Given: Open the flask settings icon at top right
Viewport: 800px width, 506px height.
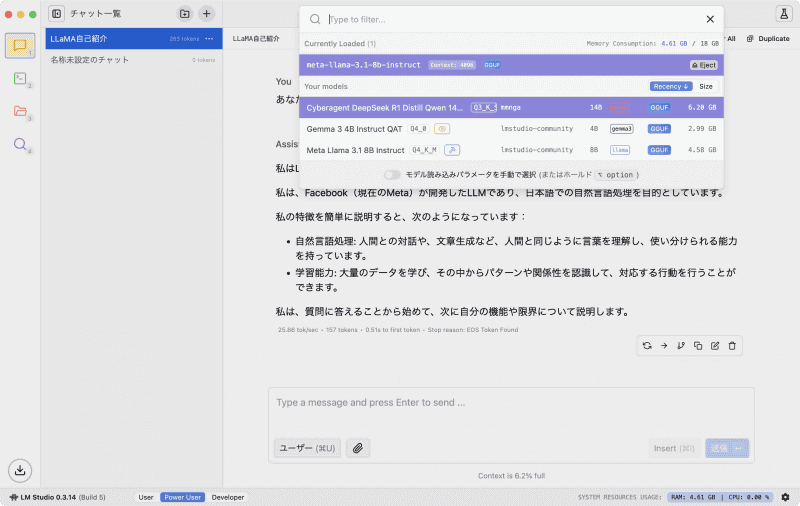Looking at the screenshot, I should tap(784, 14).
